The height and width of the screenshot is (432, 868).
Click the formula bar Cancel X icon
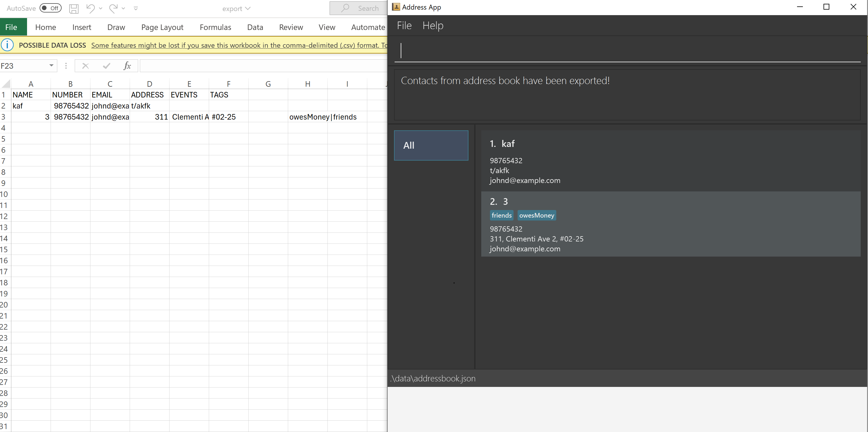tap(85, 66)
